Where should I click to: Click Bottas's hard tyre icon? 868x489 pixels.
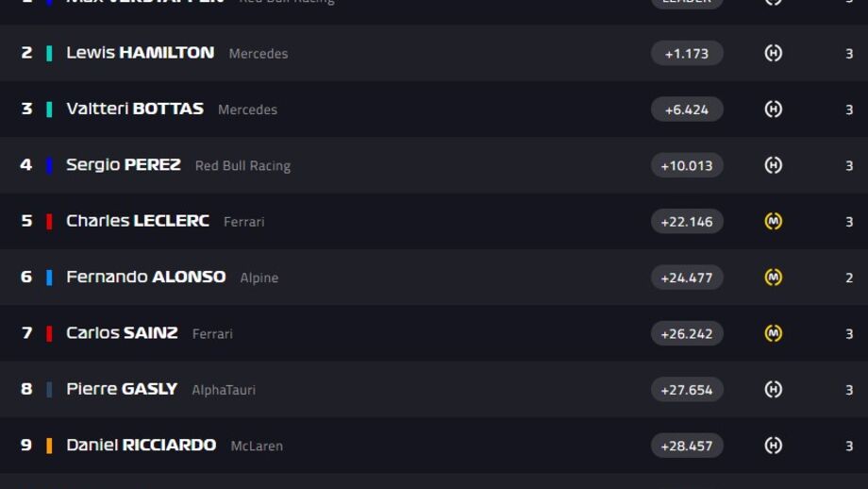[774, 110]
